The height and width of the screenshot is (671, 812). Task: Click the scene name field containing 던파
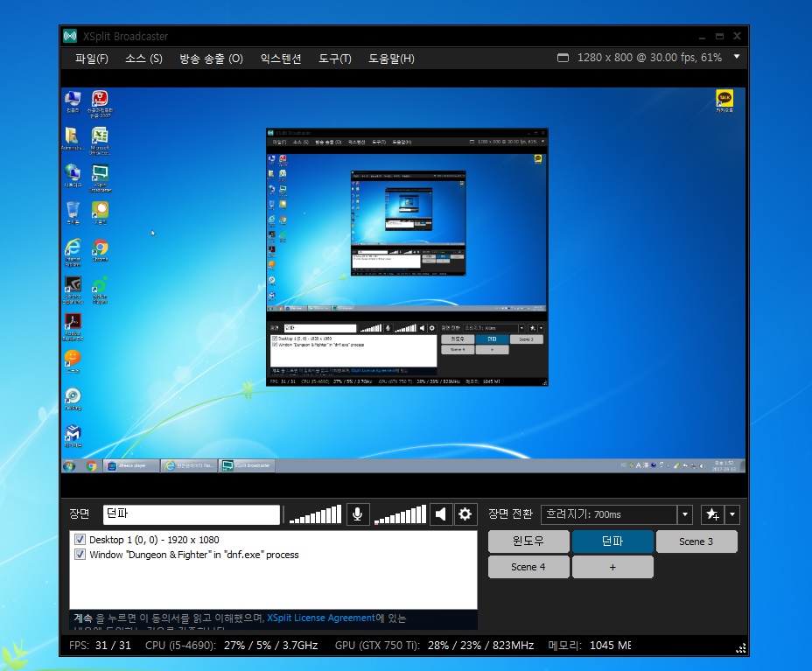coord(192,514)
